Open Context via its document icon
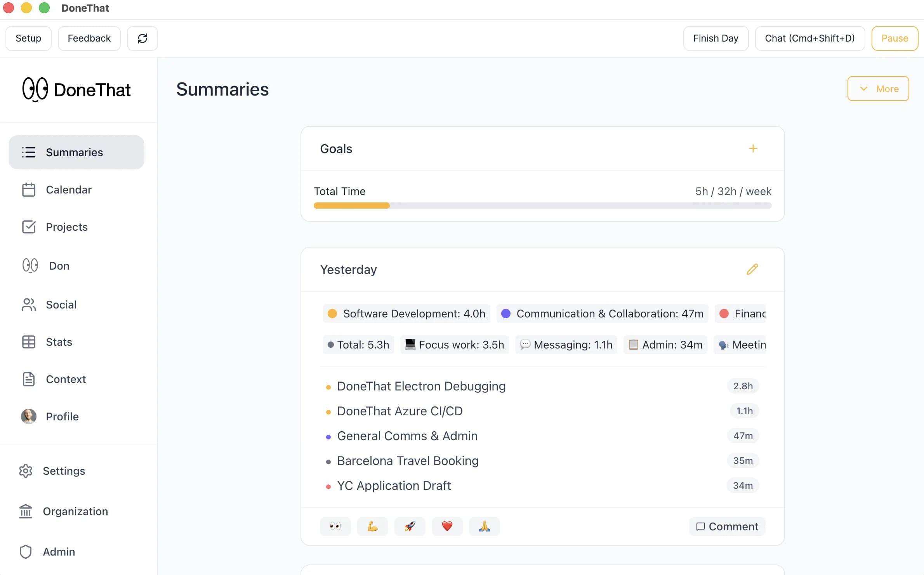The height and width of the screenshot is (575, 924). pos(29,379)
